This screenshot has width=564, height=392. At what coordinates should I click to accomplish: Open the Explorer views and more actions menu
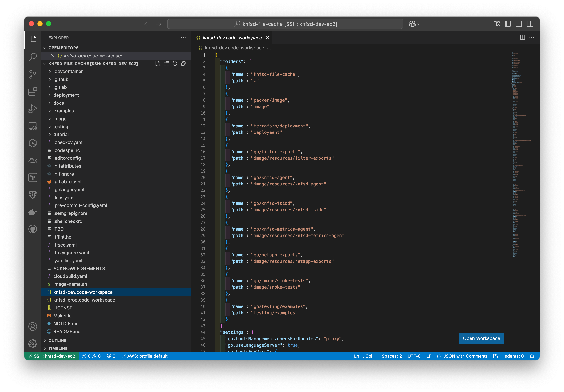184,37
